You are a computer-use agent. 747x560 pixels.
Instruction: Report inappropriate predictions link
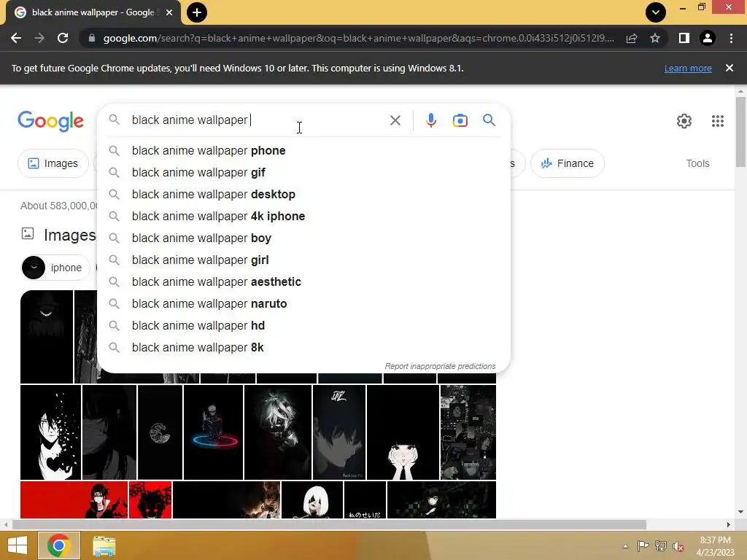(440, 366)
